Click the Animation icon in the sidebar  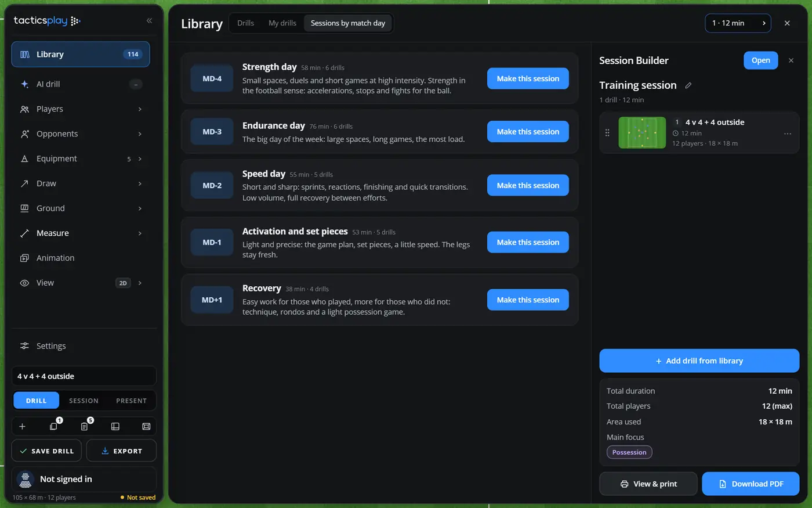click(24, 258)
